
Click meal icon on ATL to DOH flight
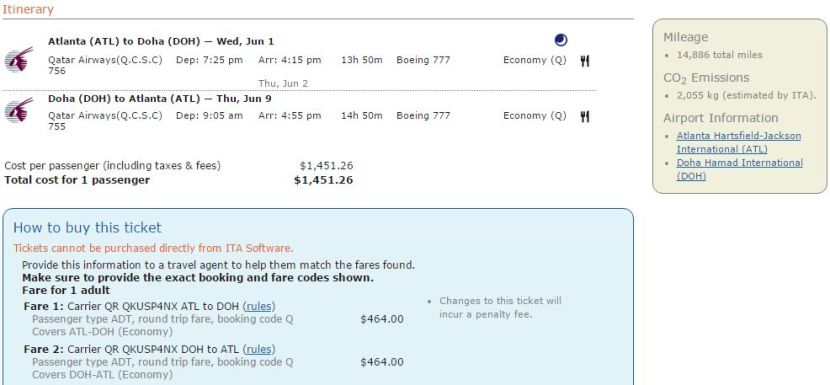pos(584,61)
